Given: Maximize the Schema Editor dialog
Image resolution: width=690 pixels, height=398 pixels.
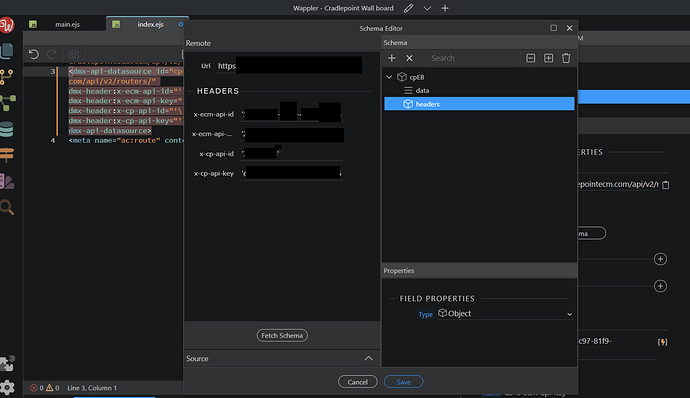Looking at the screenshot, I should (x=554, y=28).
